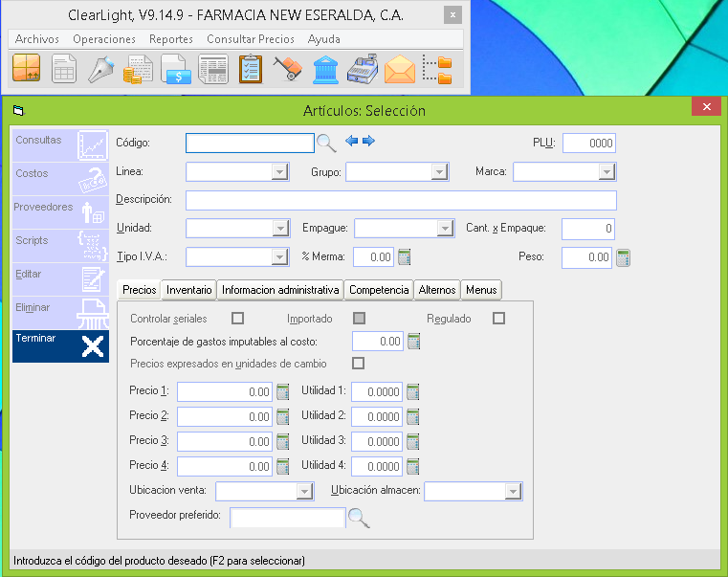Switch to the Competencia tab
728x577 pixels.
(379, 290)
